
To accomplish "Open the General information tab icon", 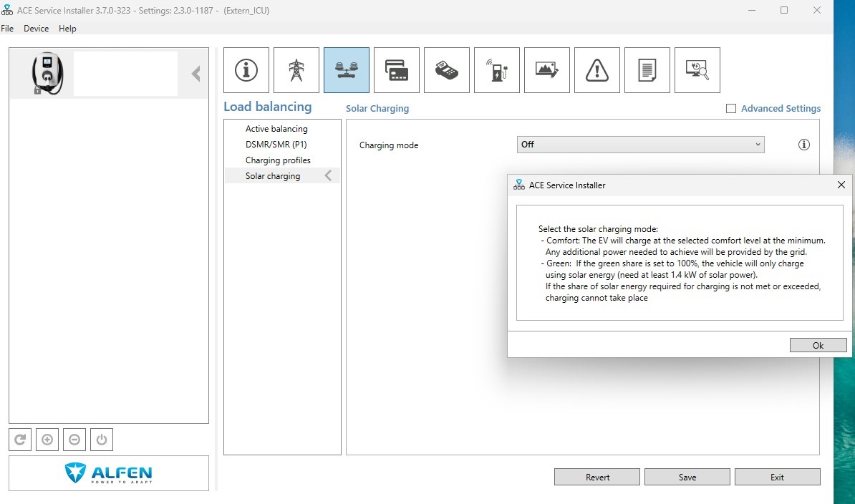I will pyautogui.click(x=246, y=70).
